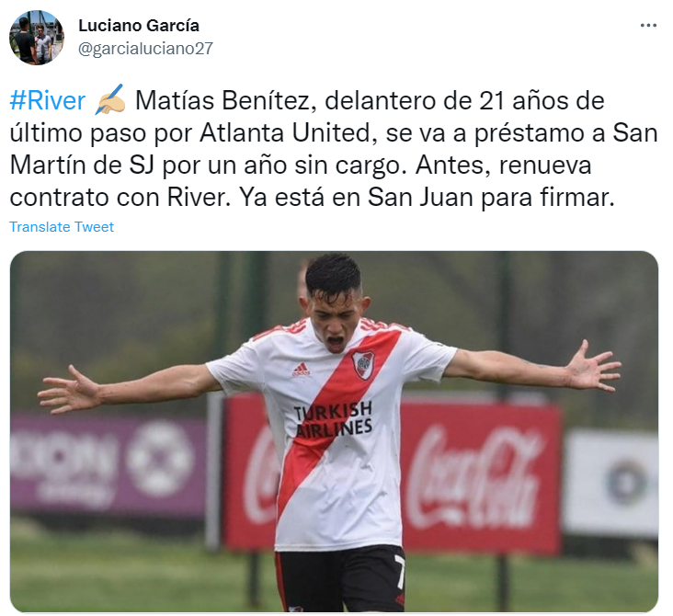
Task: Click the River Plate crest on the jersey
Action: (363, 364)
